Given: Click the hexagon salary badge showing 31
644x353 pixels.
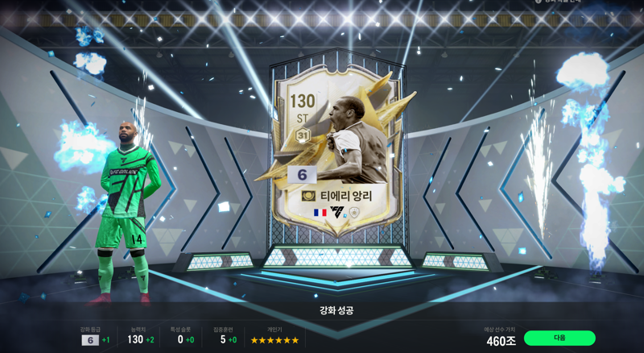Looking at the screenshot, I should point(303,135).
